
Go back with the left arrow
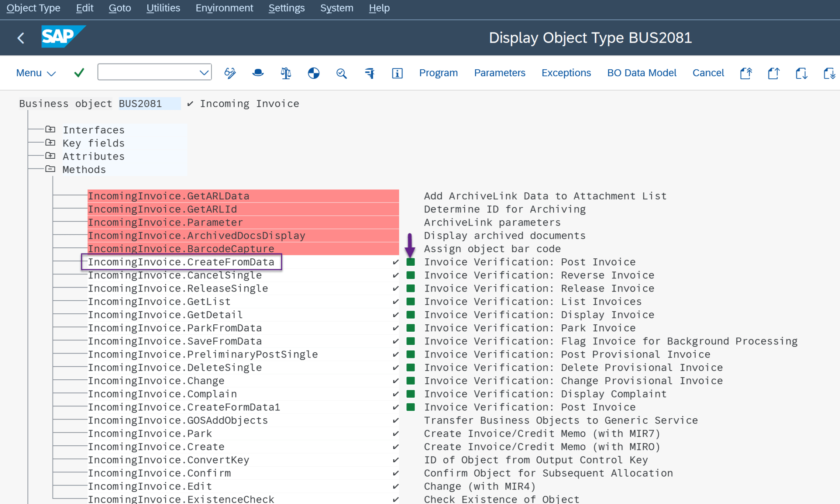tap(21, 38)
